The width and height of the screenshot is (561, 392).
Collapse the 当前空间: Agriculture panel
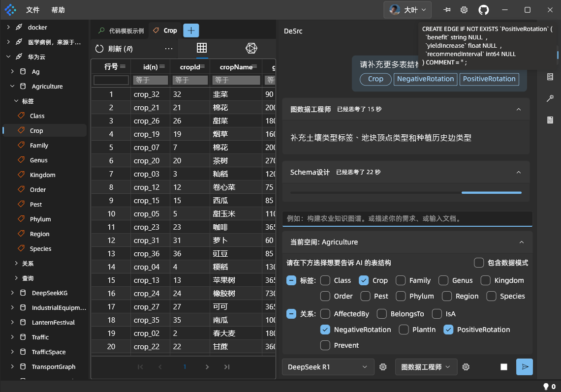point(521,242)
